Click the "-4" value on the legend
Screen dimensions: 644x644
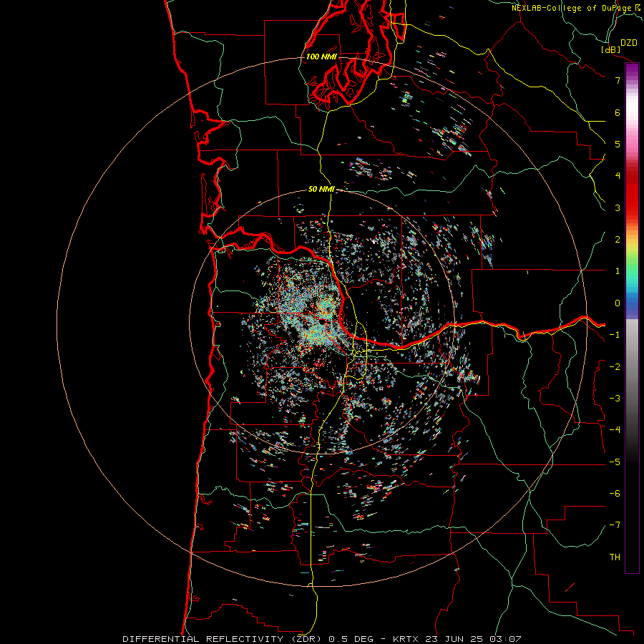click(615, 430)
